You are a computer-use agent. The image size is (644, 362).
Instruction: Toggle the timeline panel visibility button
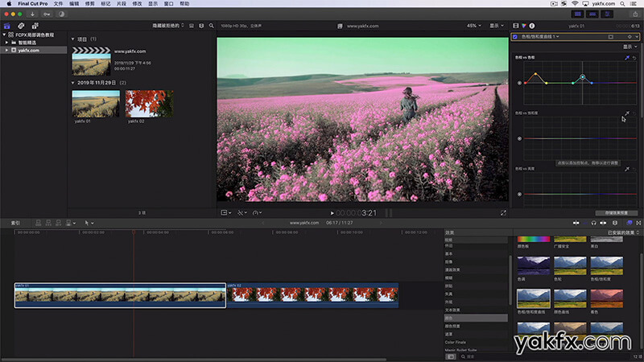(x=592, y=14)
